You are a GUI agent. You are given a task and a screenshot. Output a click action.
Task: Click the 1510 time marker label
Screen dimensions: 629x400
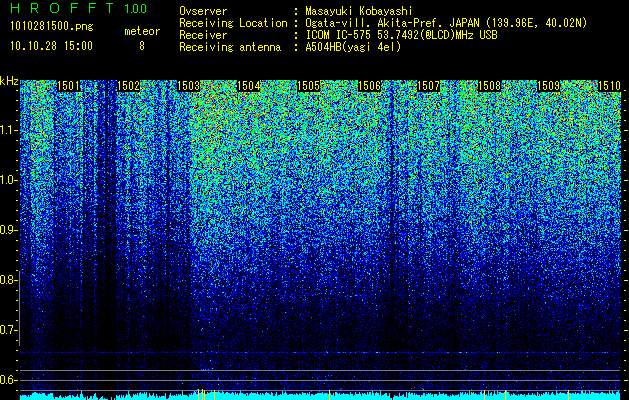point(609,86)
